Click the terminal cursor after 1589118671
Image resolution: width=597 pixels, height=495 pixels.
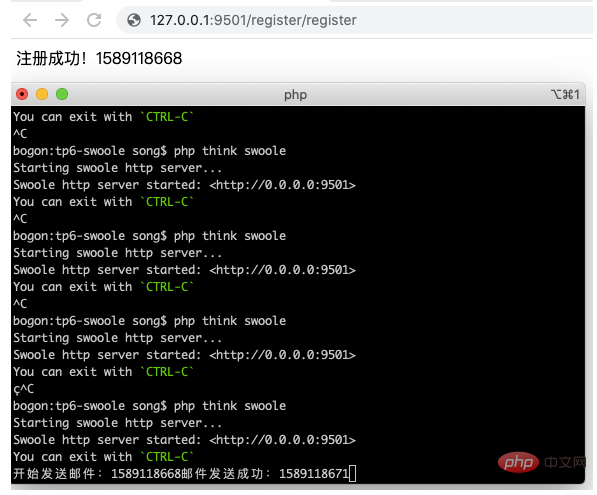coord(353,474)
